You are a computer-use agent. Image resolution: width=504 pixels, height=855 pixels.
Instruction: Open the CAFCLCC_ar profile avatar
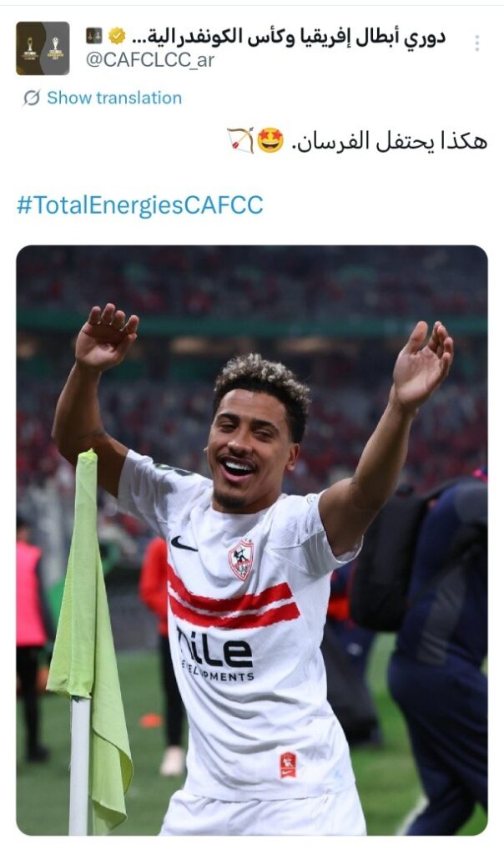coord(43,48)
